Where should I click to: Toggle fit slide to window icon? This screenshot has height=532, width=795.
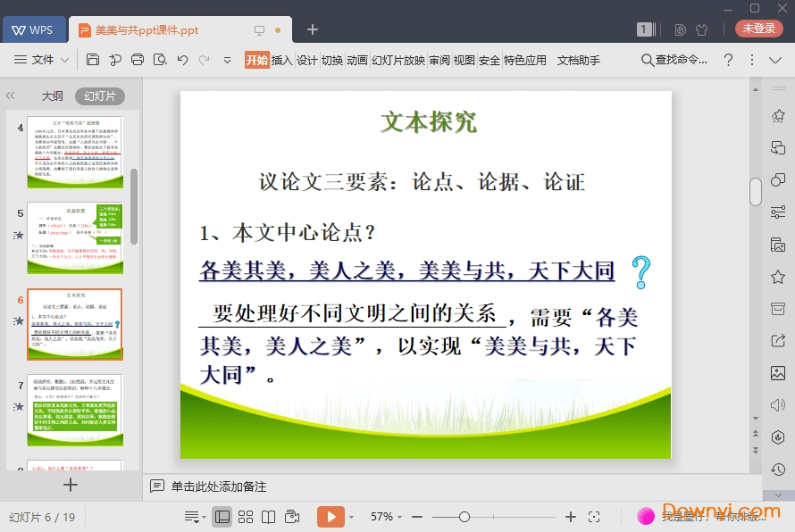pyautogui.click(x=594, y=517)
